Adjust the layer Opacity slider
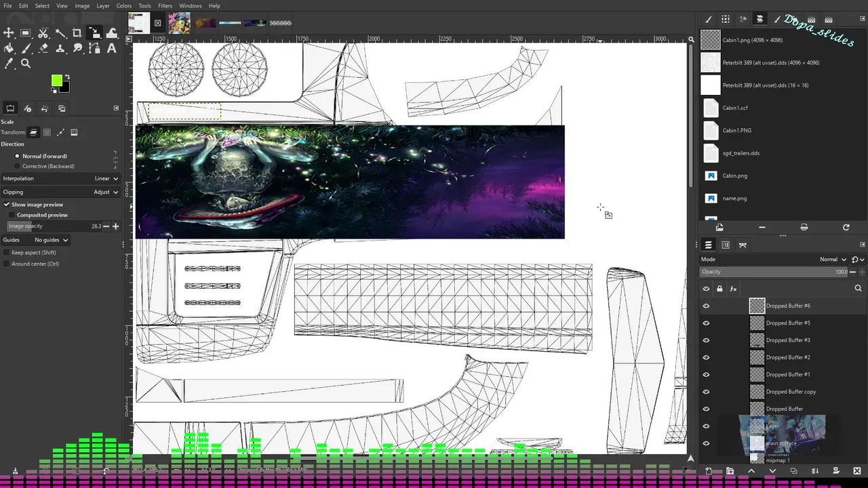 (x=774, y=272)
